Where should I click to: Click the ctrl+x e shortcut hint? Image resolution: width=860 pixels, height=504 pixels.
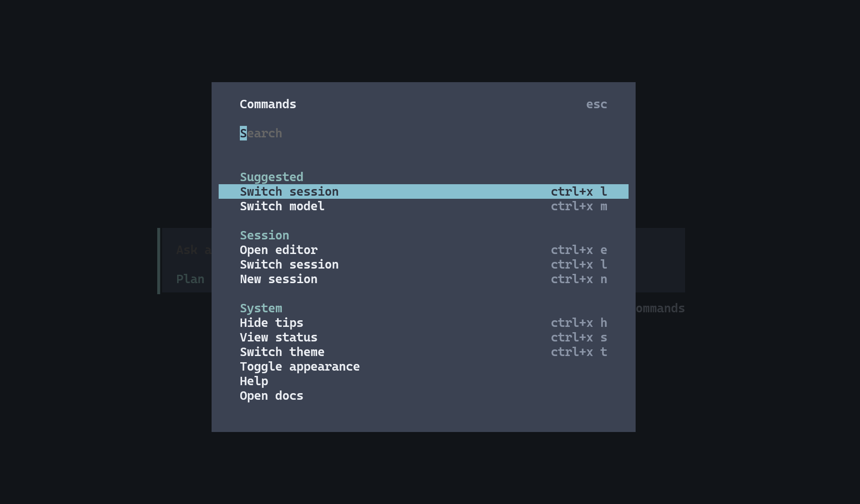579,250
